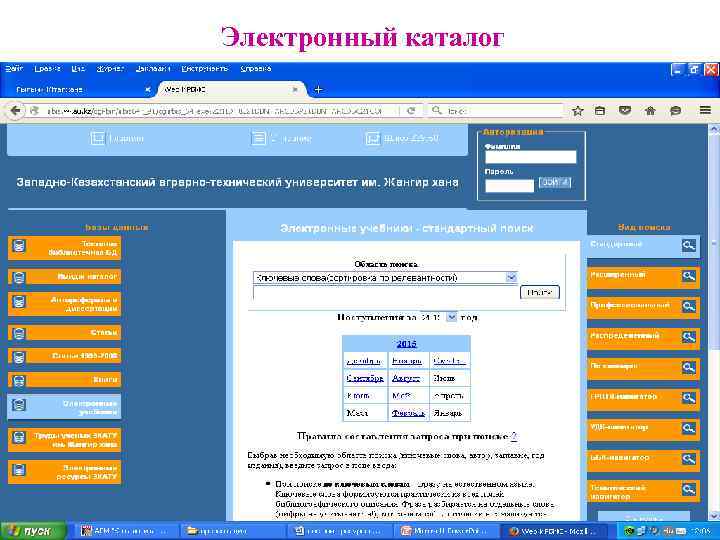This screenshot has width=720, height=540.
Task: Open Август month link
Action: (x=406, y=378)
